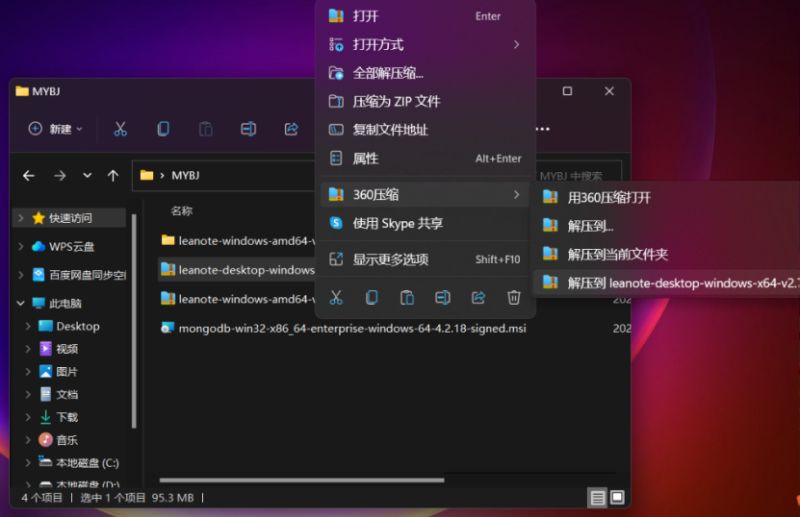Open the three-dot more options in toolbar
Viewport: 800px width, 517px height.
(543, 129)
